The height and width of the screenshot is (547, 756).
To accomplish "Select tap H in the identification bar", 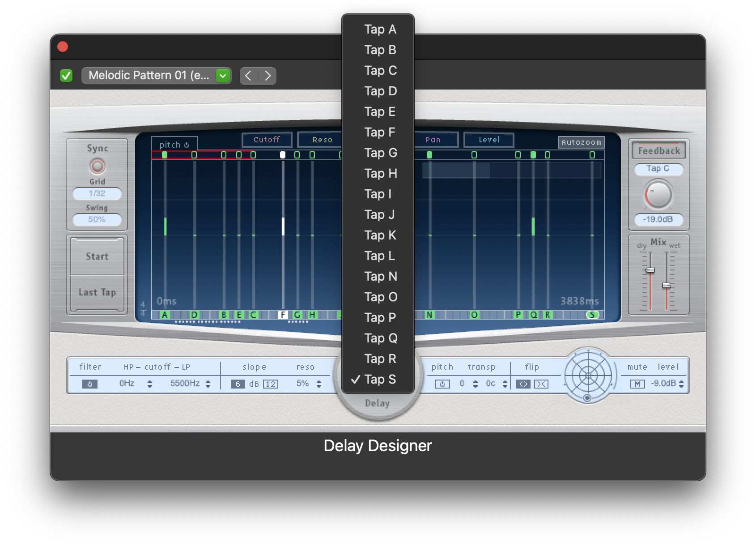I will pos(312,315).
